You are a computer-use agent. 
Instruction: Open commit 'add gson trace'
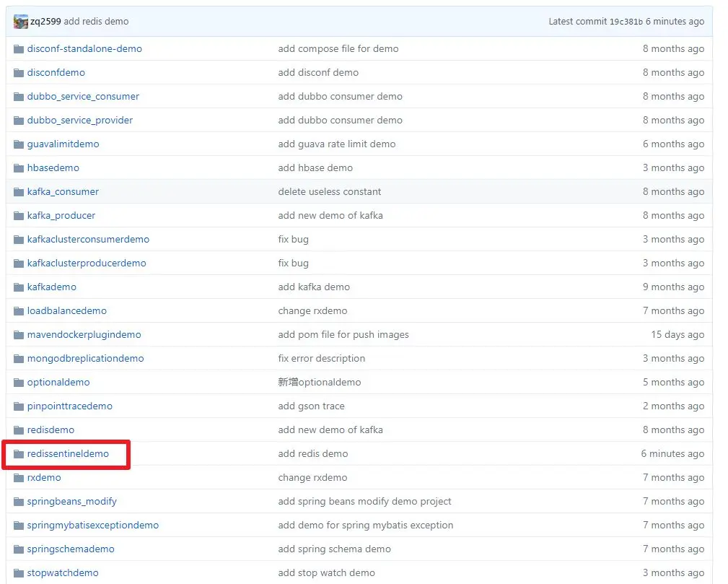[x=312, y=406]
